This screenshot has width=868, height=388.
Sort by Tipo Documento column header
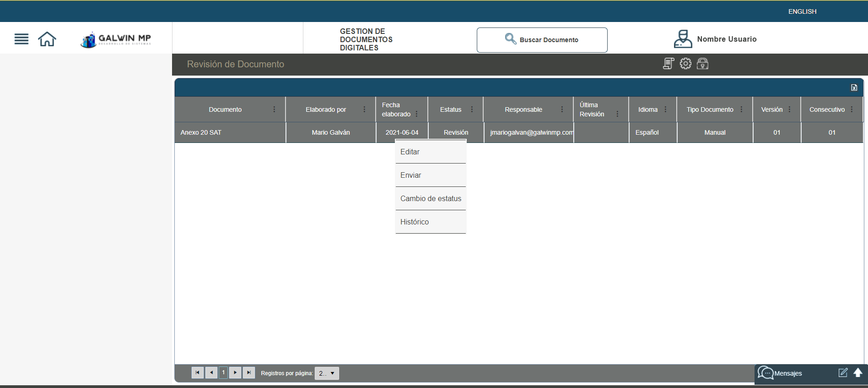click(710, 109)
